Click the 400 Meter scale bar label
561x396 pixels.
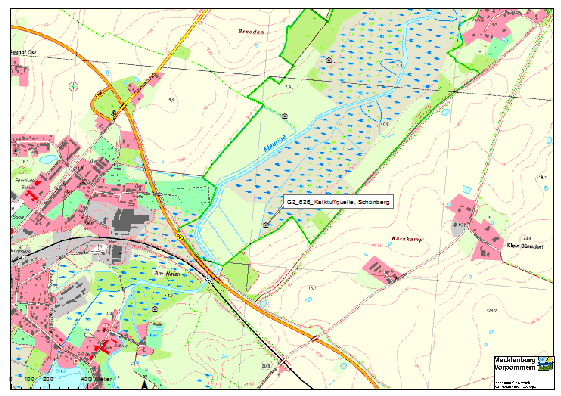coord(96,379)
